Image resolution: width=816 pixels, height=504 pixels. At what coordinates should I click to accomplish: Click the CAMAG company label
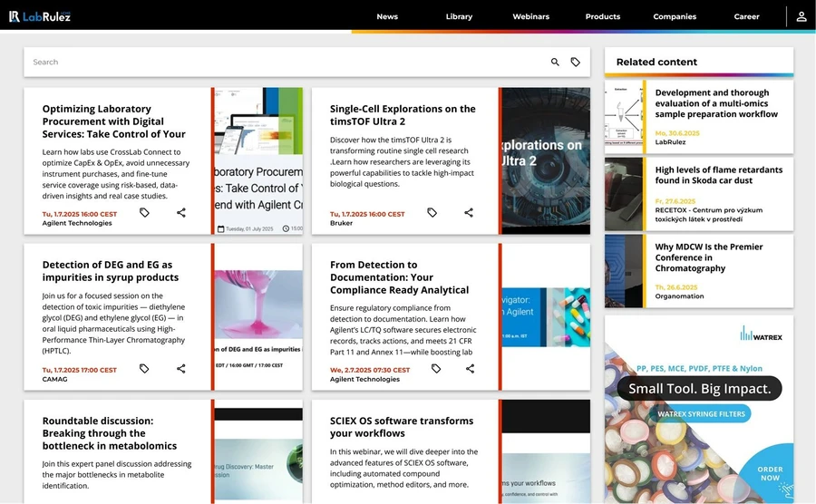tap(54, 379)
